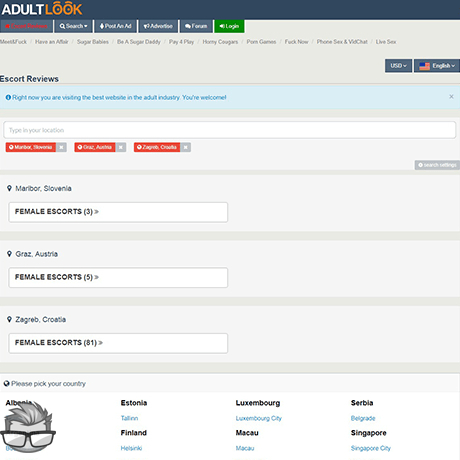Select the Maribor, Slovenia location tag
Viewport: 460px width, 460px height.
pos(31,147)
